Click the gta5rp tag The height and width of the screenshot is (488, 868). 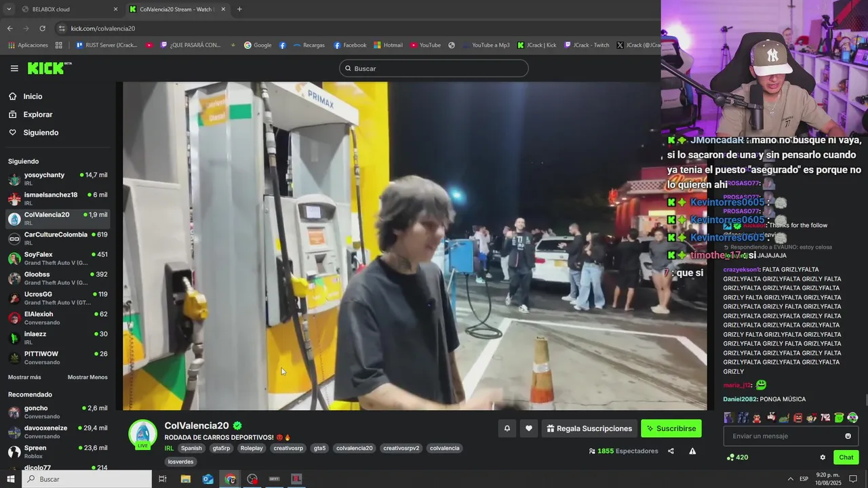[221, 448]
